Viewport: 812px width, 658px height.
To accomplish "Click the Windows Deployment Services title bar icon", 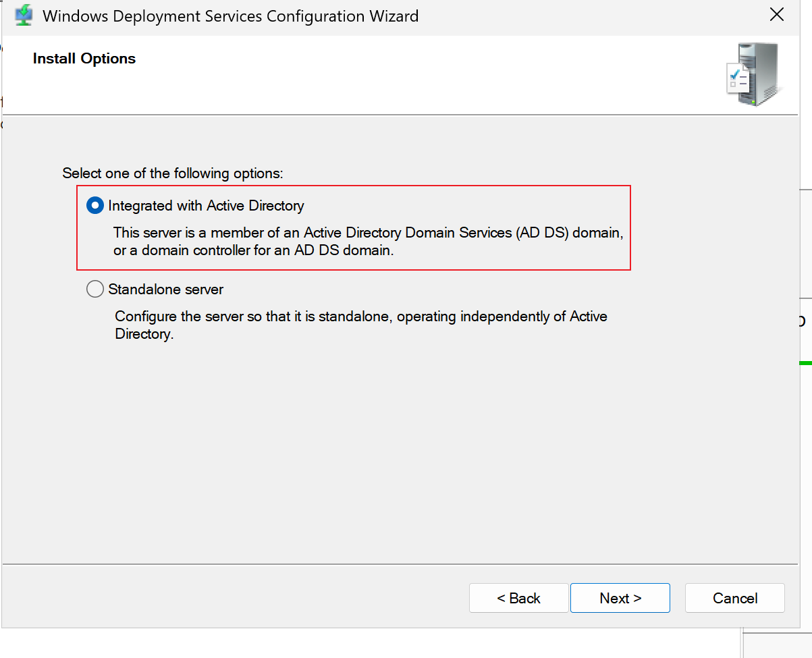I will (24, 16).
